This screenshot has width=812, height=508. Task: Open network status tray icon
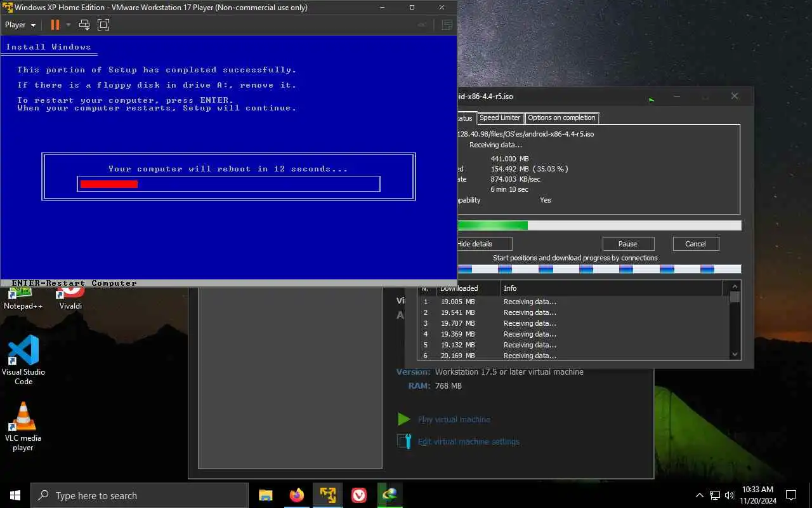click(715, 495)
